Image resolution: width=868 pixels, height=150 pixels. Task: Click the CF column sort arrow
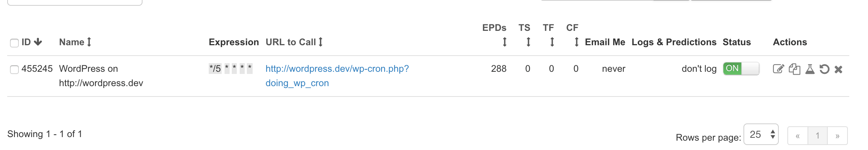(x=577, y=42)
